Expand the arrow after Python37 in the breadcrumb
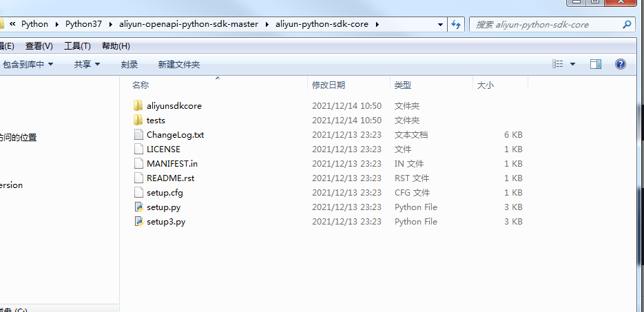Image resolution: width=644 pixels, height=312 pixels. coord(110,24)
